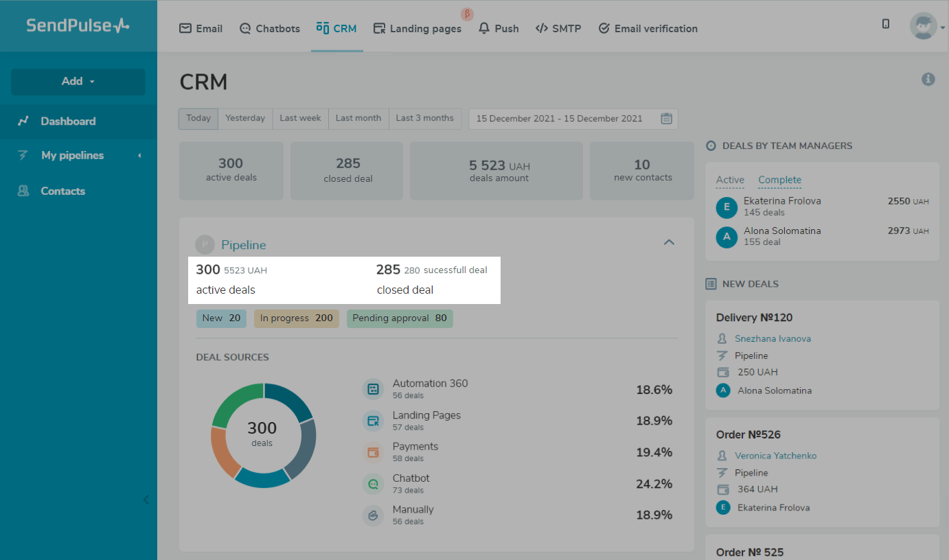Click the date range input field

pyautogui.click(x=559, y=119)
